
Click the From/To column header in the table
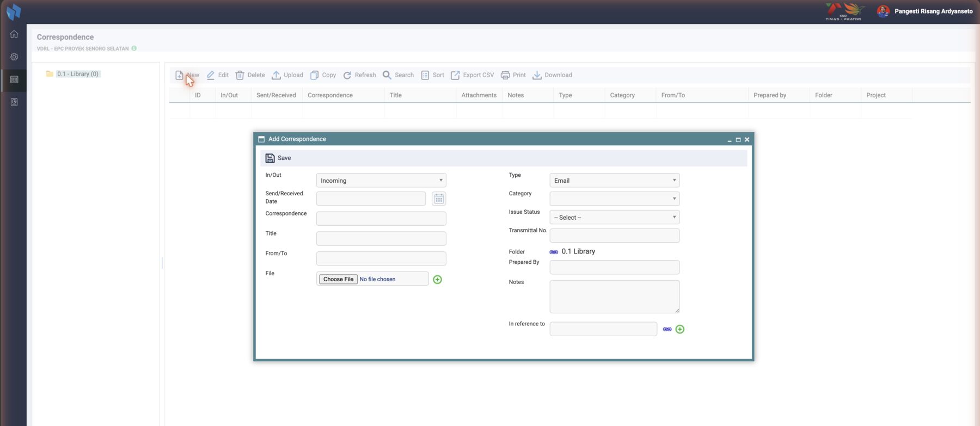[673, 95]
